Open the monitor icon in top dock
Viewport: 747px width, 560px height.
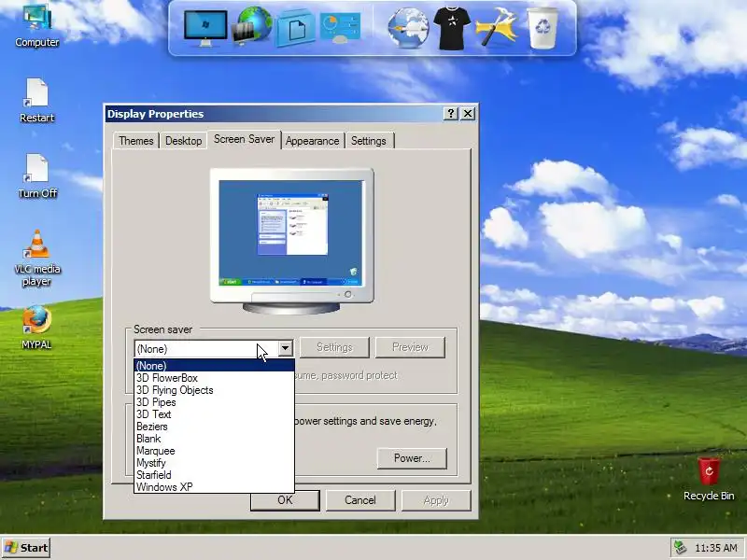click(x=205, y=29)
